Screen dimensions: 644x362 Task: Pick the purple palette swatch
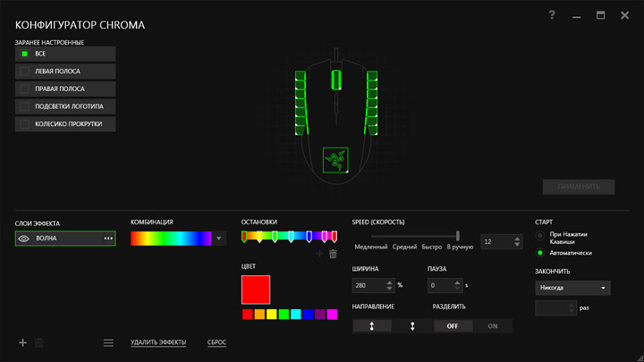point(320,315)
